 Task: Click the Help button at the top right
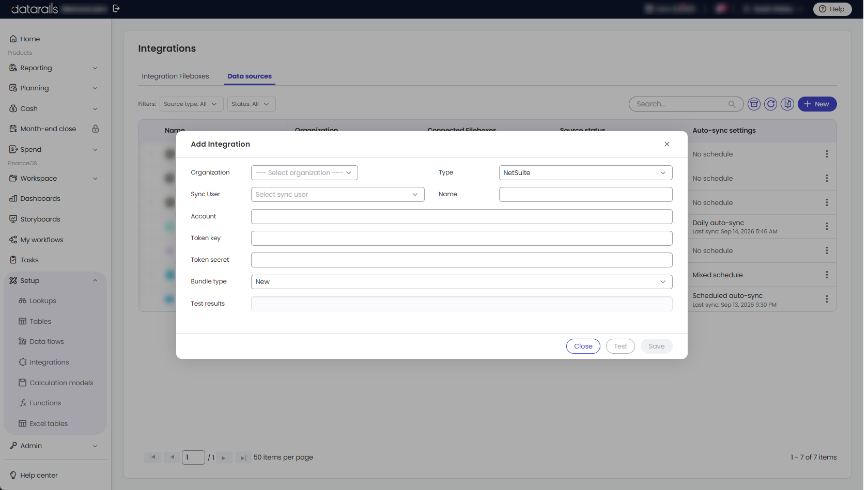click(832, 9)
